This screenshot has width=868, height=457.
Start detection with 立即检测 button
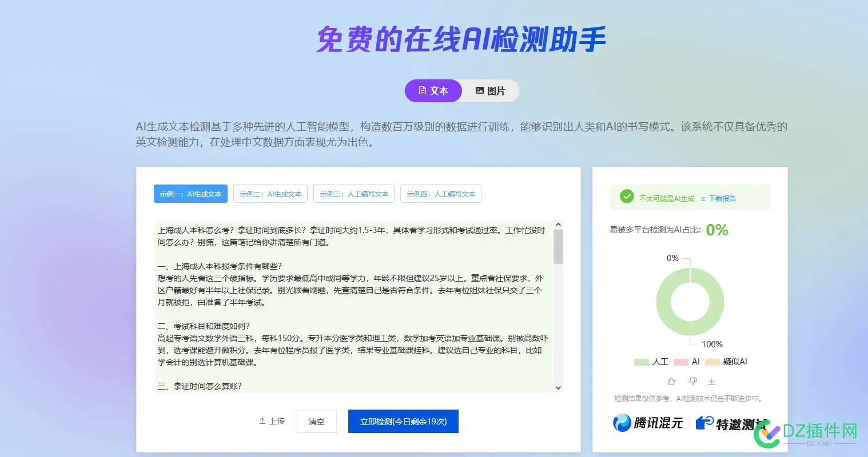tap(403, 421)
